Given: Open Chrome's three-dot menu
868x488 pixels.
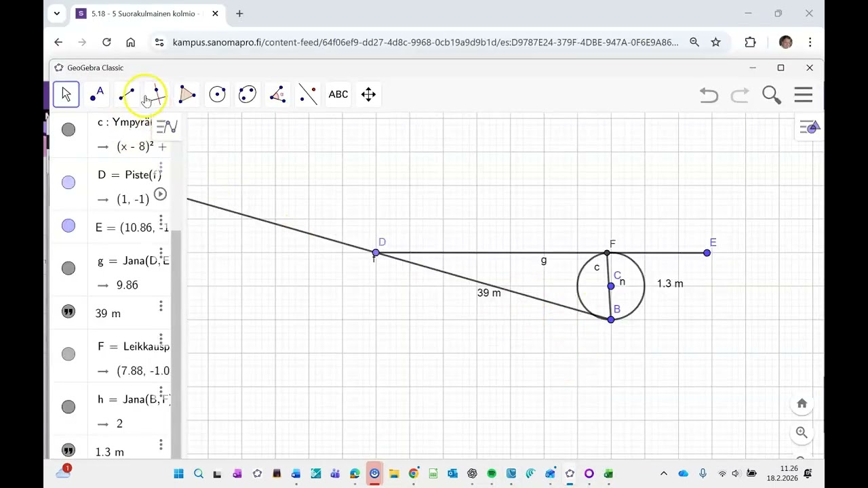Looking at the screenshot, I should [810, 42].
